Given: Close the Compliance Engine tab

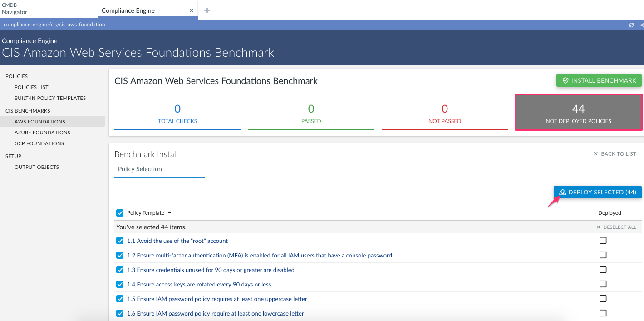Looking at the screenshot, I should [x=192, y=10].
